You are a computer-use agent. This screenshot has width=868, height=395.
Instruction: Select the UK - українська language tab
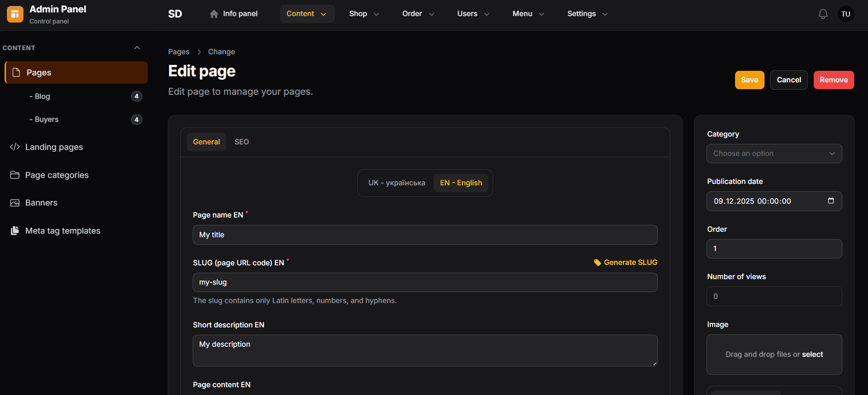(x=397, y=183)
